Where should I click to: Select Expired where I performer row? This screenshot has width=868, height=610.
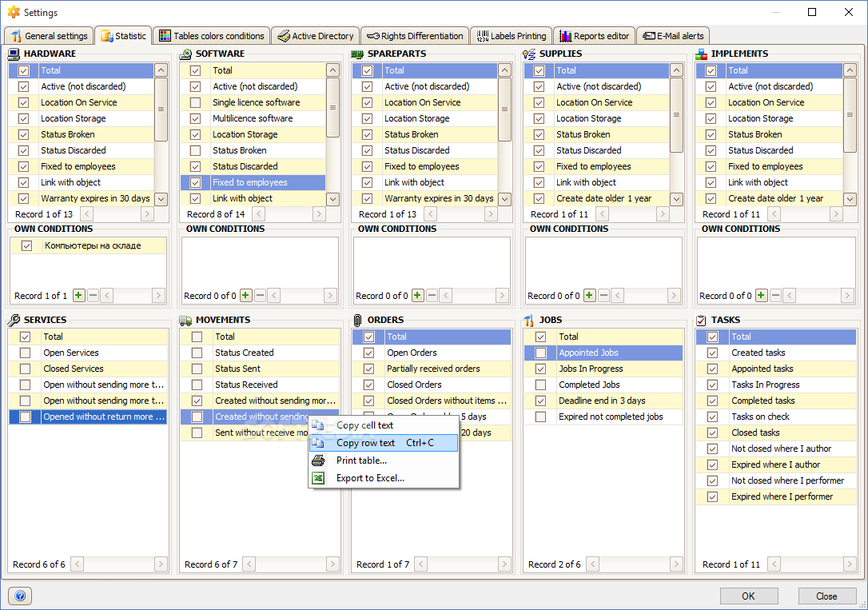775,496
